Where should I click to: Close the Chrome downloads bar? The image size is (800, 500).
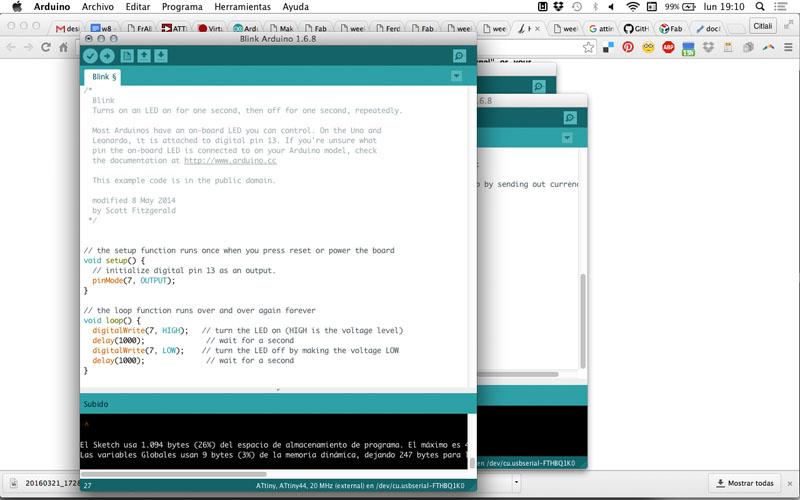(x=790, y=483)
